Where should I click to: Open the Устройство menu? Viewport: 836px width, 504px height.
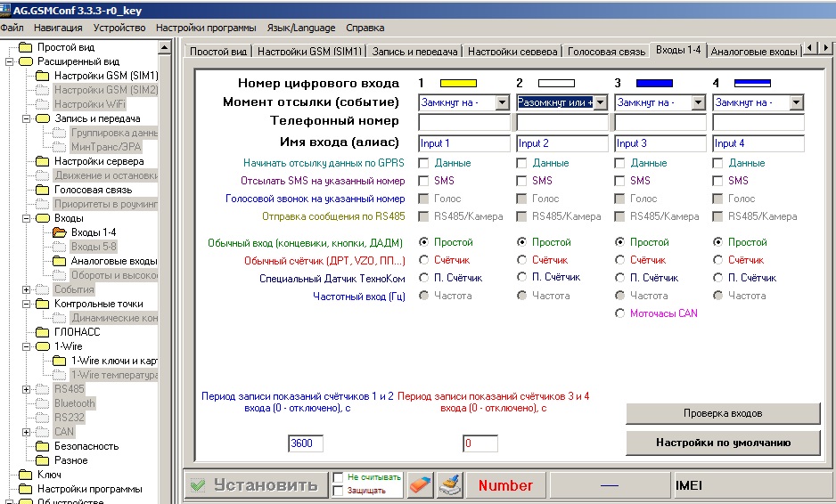(x=119, y=28)
